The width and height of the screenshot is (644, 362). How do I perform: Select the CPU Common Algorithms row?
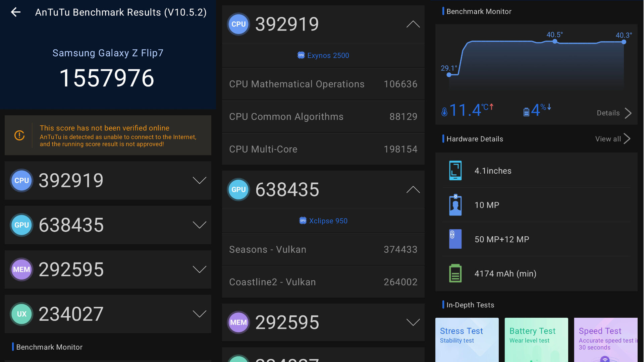(x=323, y=116)
